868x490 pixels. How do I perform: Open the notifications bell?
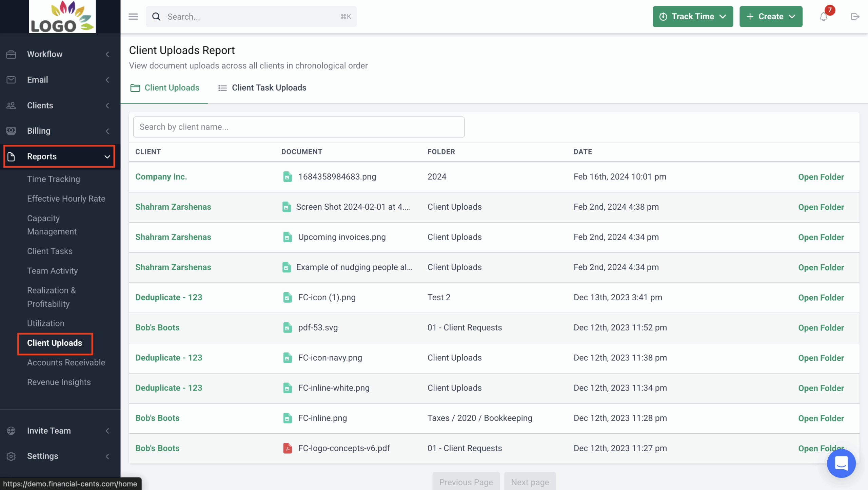coord(824,17)
